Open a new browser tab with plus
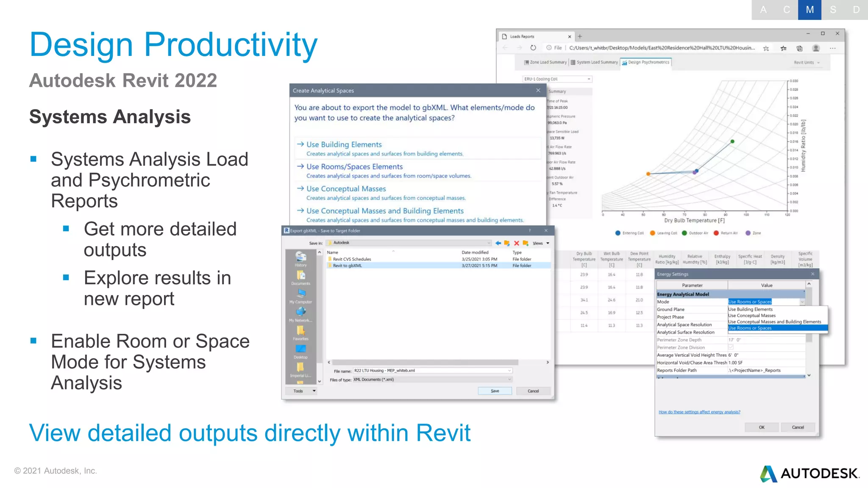 click(580, 36)
